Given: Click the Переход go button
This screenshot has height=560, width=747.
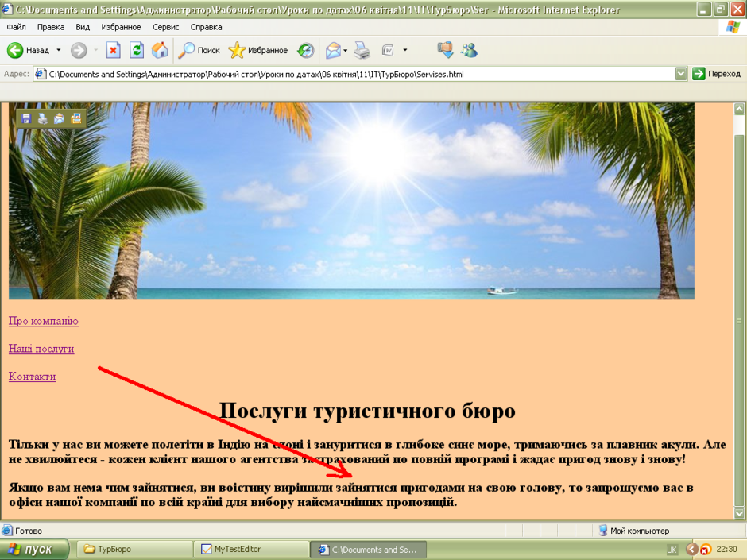Looking at the screenshot, I should coord(716,74).
